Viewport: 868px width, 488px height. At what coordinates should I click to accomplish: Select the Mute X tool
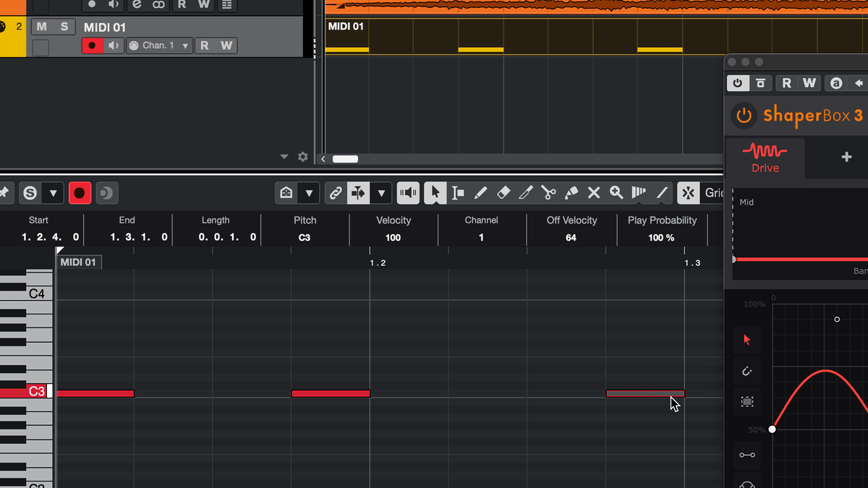tap(594, 193)
